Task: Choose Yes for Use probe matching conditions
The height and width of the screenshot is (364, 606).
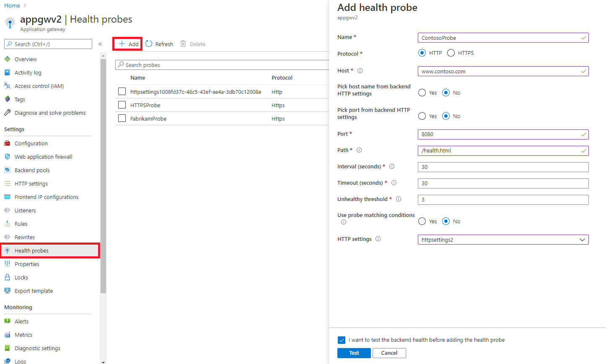Action: click(422, 221)
